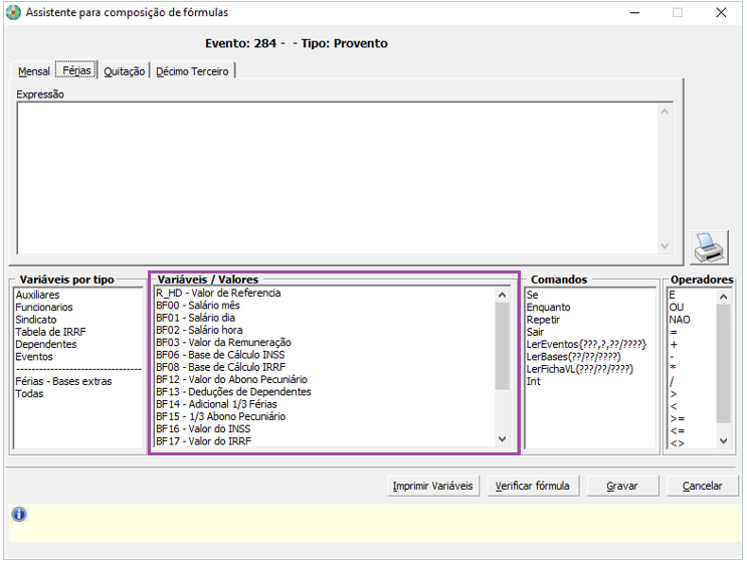Click Imprimir Variáveis button
Screen dimensions: 747x564
coord(433,486)
